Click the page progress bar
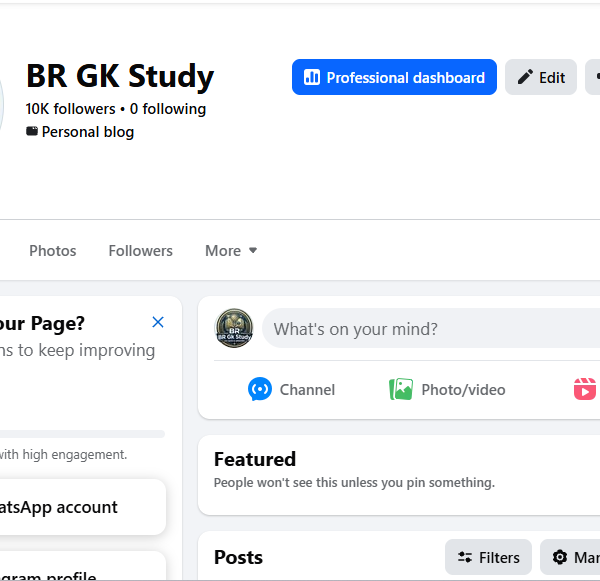 pyautogui.click(x=82, y=434)
